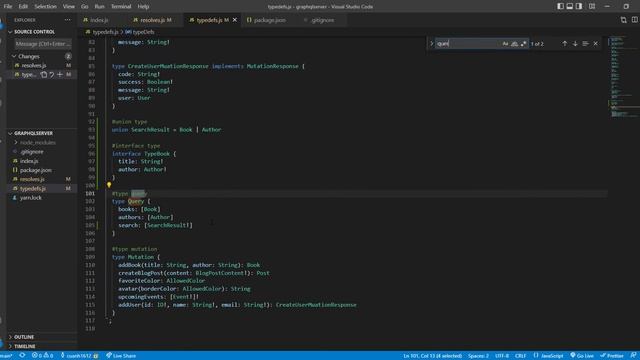Switch to the .gitignore tab

coord(322,20)
